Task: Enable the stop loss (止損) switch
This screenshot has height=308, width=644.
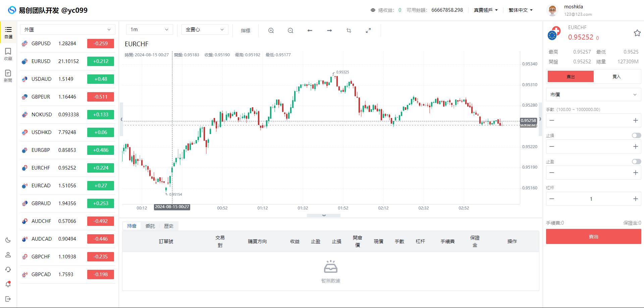Action: click(x=636, y=135)
